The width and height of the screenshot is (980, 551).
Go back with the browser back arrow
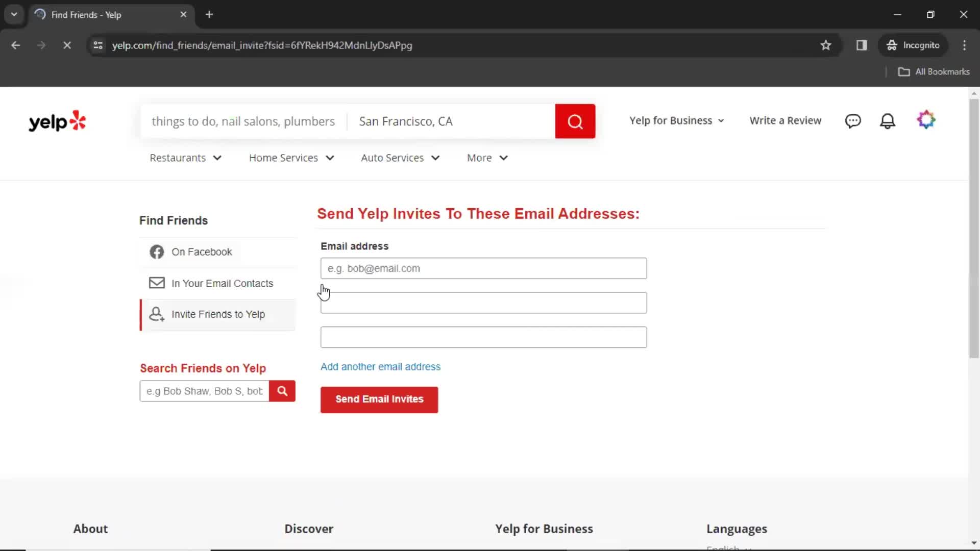pos(16,45)
